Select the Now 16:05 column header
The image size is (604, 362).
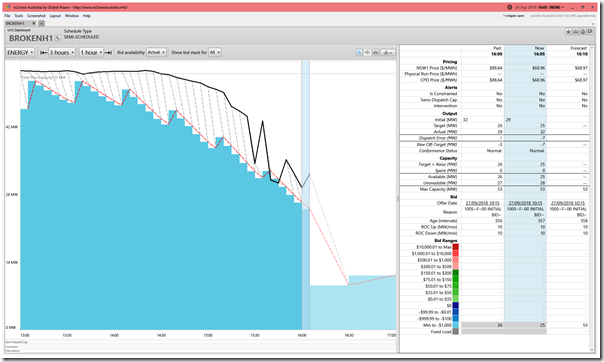pos(525,51)
